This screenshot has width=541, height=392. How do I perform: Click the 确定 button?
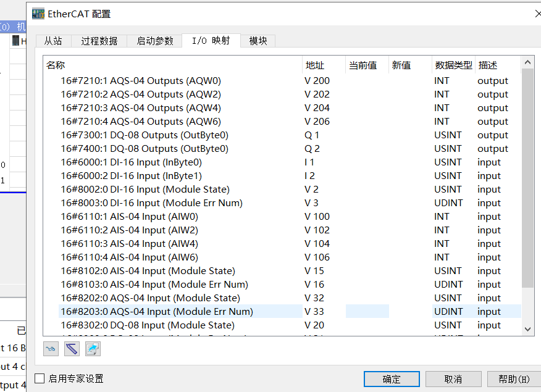coord(392,379)
